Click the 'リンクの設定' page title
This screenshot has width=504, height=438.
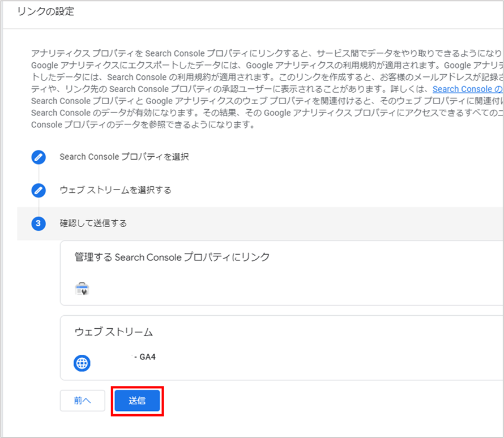(46, 11)
